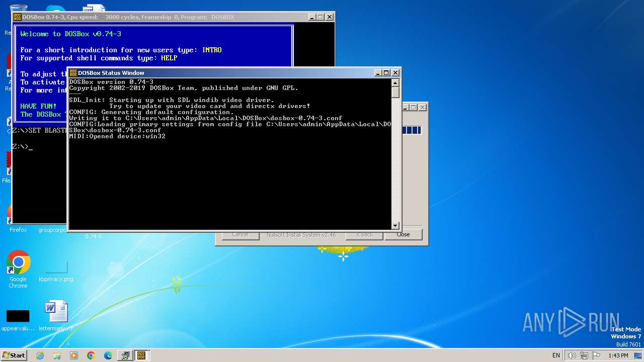This screenshot has height=362, width=644.
Task: Maximize the DOSBox main window
Action: coord(320,17)
